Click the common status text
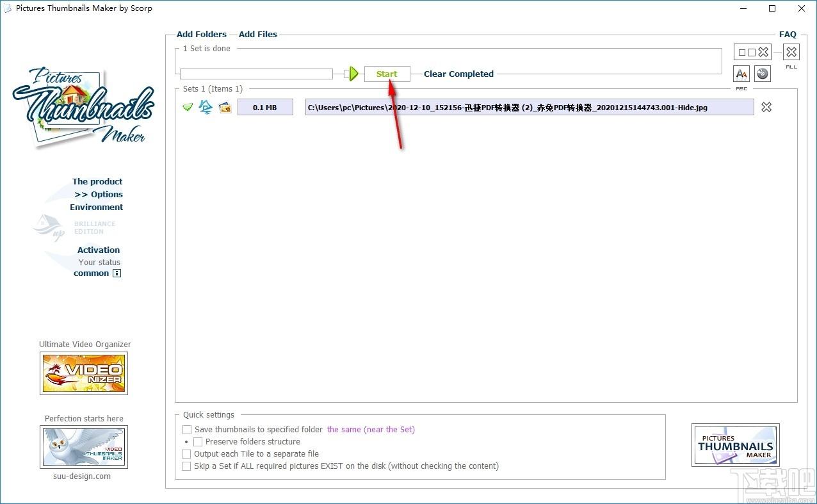 click(x=91, y=273)
